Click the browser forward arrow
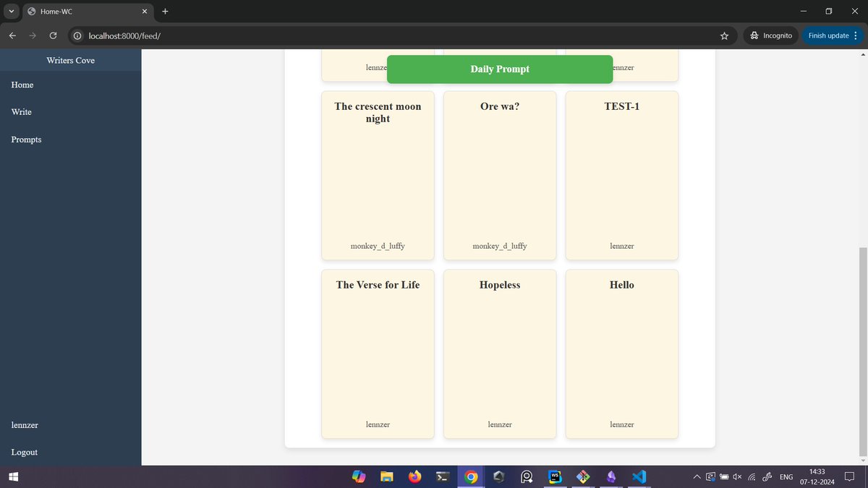868x488 pixels. [33, 35]
